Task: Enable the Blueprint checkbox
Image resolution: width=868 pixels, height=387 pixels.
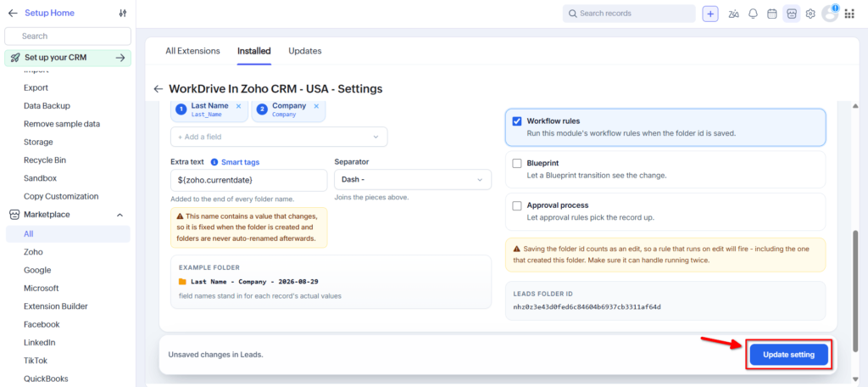Action: (x=517, y=164)
